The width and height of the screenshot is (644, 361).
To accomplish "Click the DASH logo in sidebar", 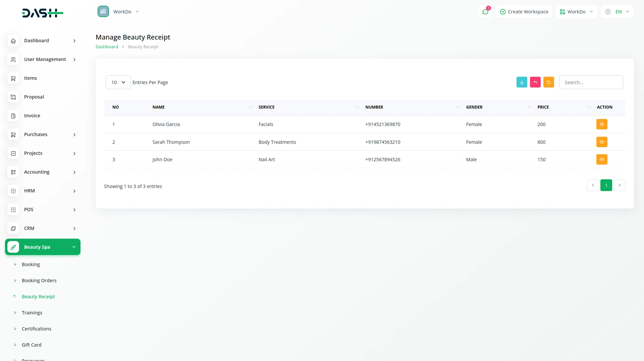I will (43, 13).
